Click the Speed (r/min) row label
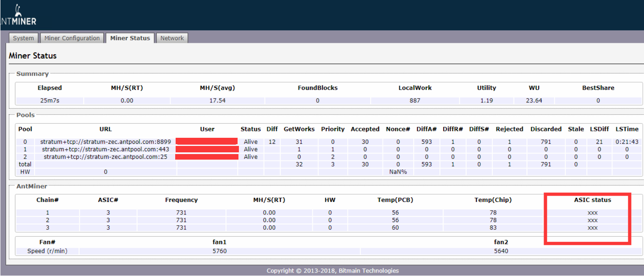The height and width of the screenshot is (276, 644). (47, 251)
